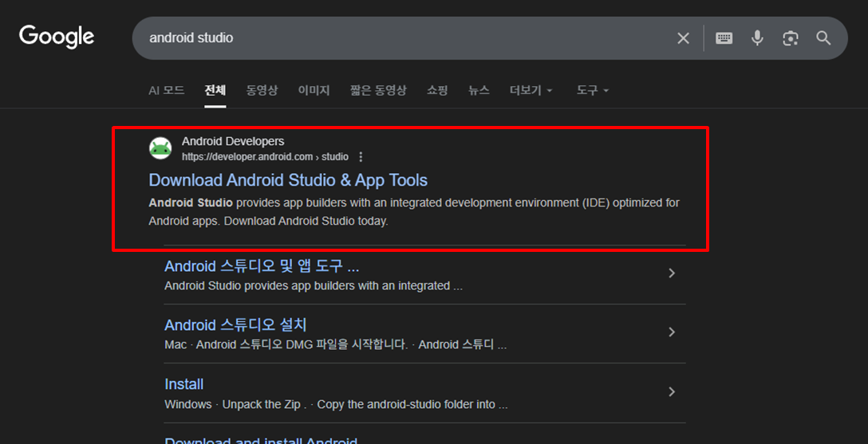Click the https://developer.android.com › studio URL
The image size is (868, 444).
pos(265,157)
